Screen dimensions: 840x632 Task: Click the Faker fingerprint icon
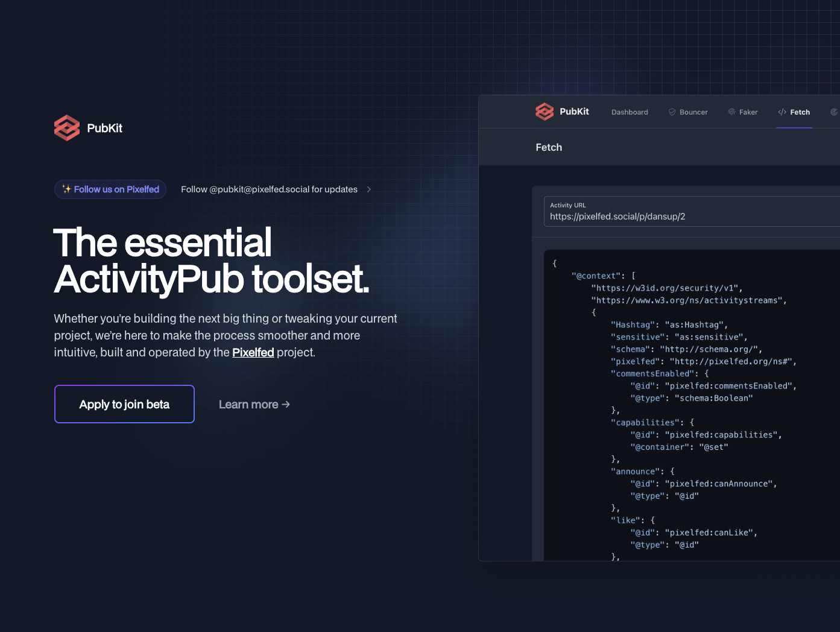(731, 112)
